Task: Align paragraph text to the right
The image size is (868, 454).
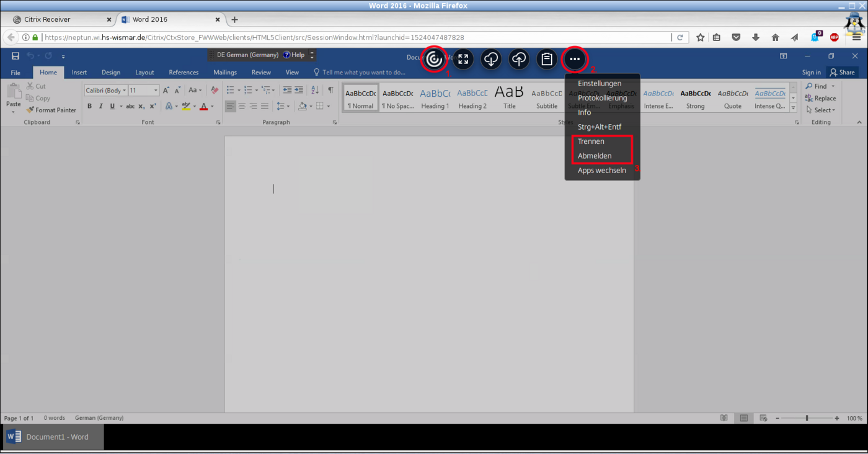Action: coord(253,106)
